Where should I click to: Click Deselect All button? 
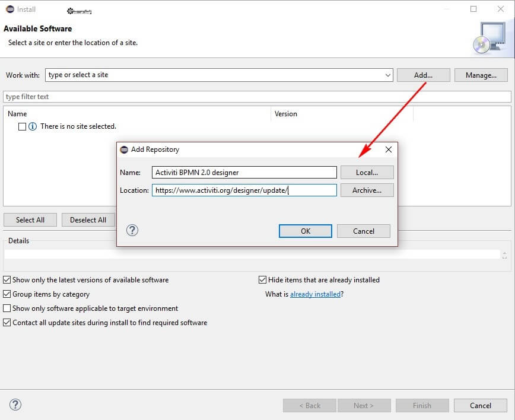point(88,220)
